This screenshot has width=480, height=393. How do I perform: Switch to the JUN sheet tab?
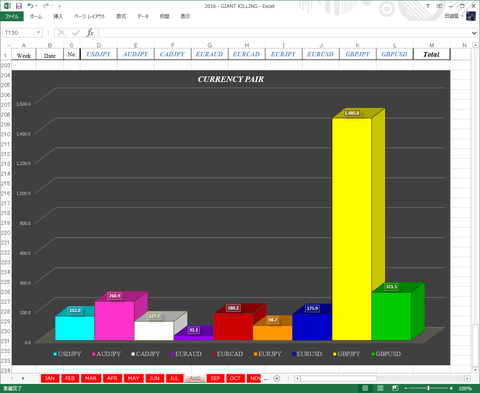(154, 378)
